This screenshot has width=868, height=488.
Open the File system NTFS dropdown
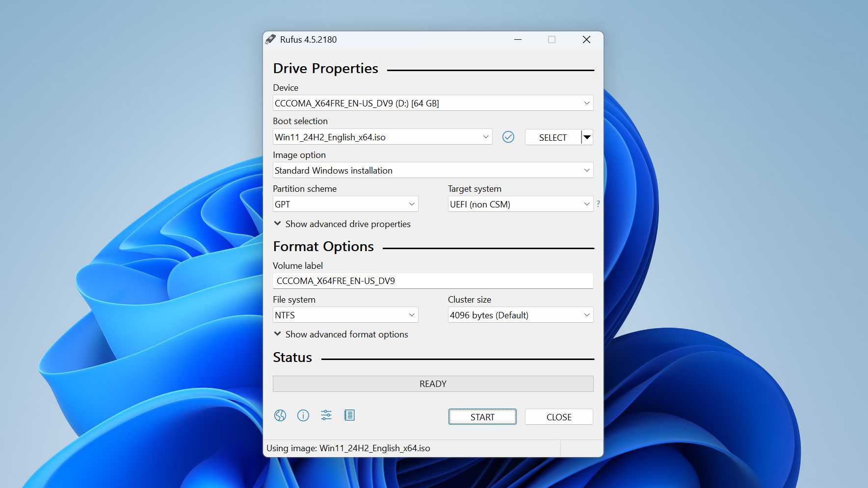tap(345, 315)
